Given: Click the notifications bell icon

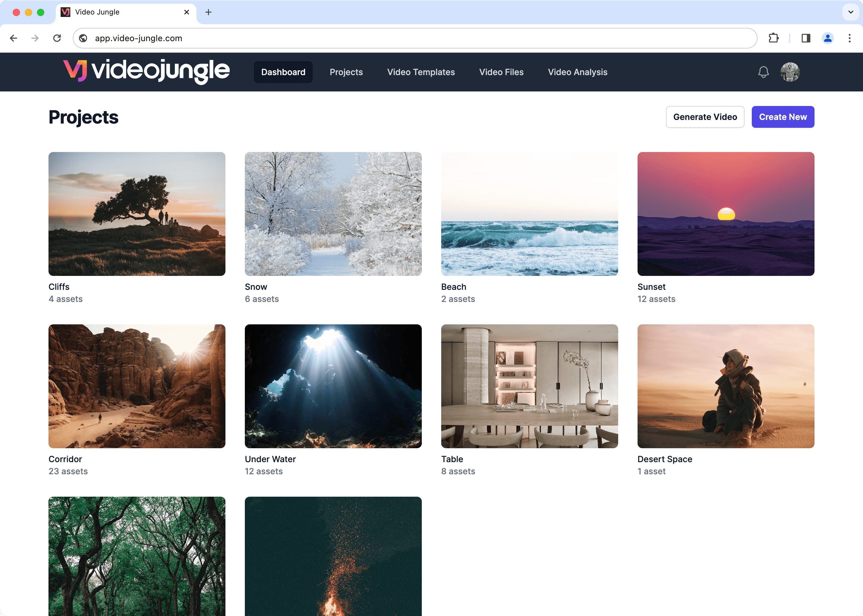Looking at the screenshot, I should pyautogui.click(x=763, y=72).
